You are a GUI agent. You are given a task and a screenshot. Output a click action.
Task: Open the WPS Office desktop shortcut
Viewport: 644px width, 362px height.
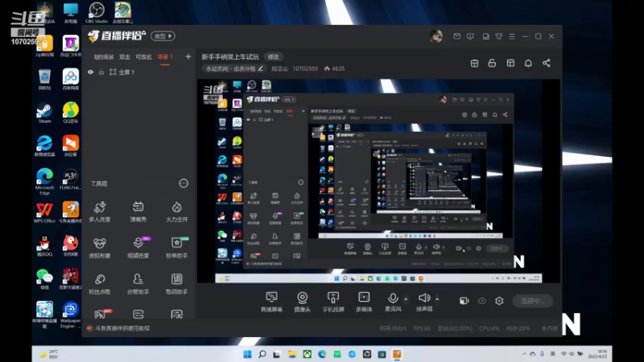click(x=44, y=213)
